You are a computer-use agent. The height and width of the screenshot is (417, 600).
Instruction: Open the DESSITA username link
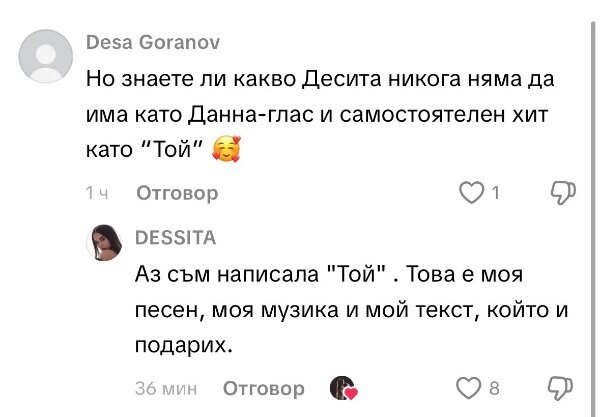174,238
